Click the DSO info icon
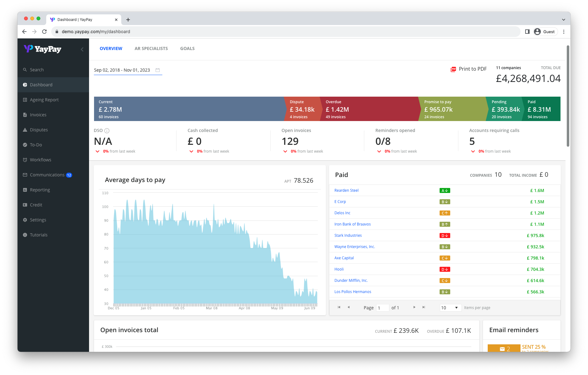 pos(107,131)
